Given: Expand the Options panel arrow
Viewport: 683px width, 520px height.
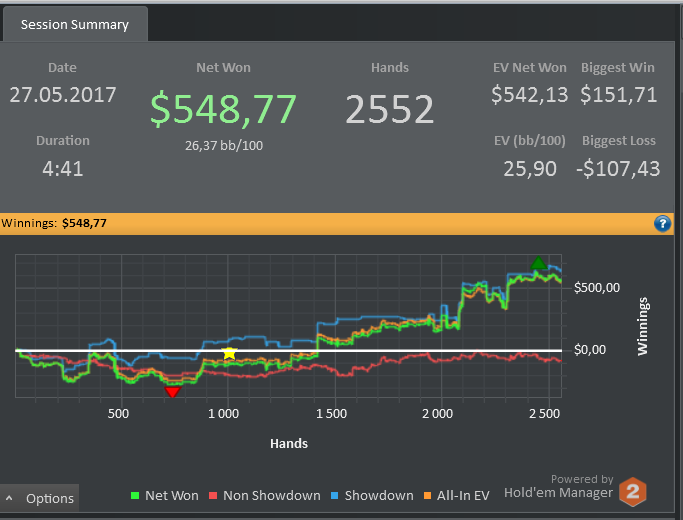Looking at the screenshot, I should pos(9,498).
